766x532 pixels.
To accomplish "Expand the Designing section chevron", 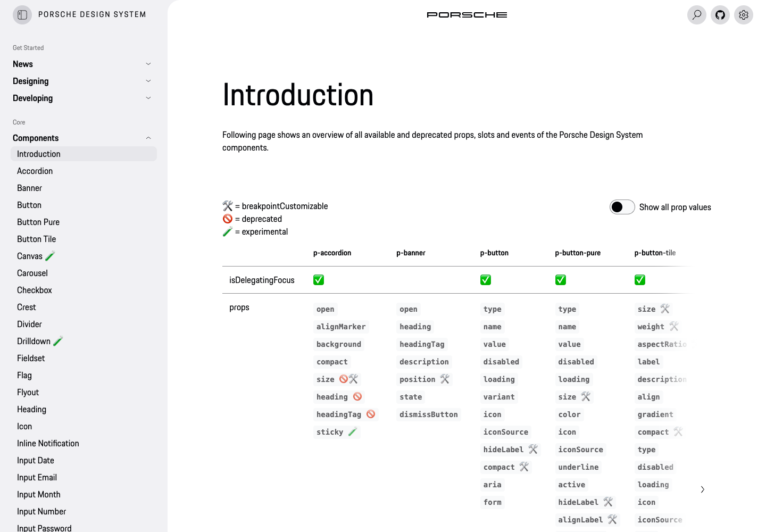I will coord(148,81).
